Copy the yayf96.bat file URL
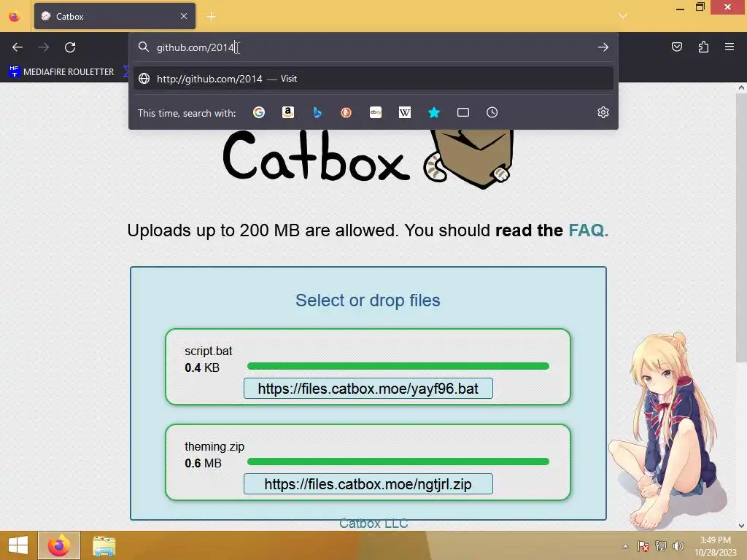 (368, 389)
